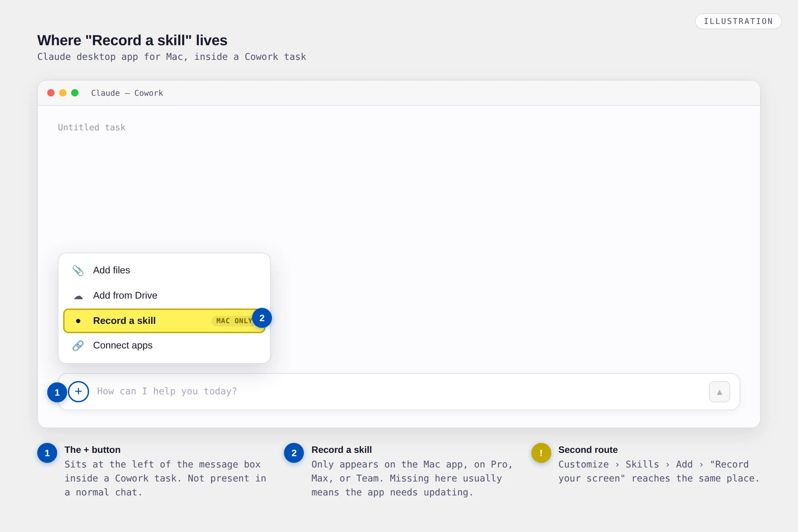The image size is (798, 532).
Task: Click the Untitled task title
Action: coord(92,127)
